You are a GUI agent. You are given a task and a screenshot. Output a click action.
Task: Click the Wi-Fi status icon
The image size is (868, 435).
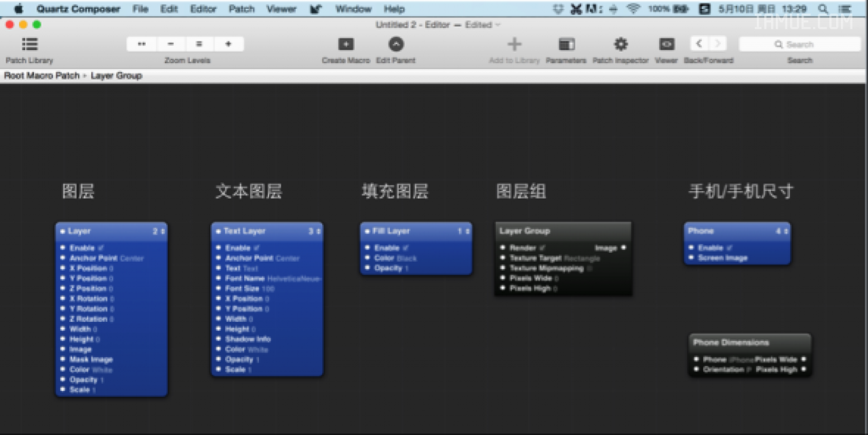[633, 9]
